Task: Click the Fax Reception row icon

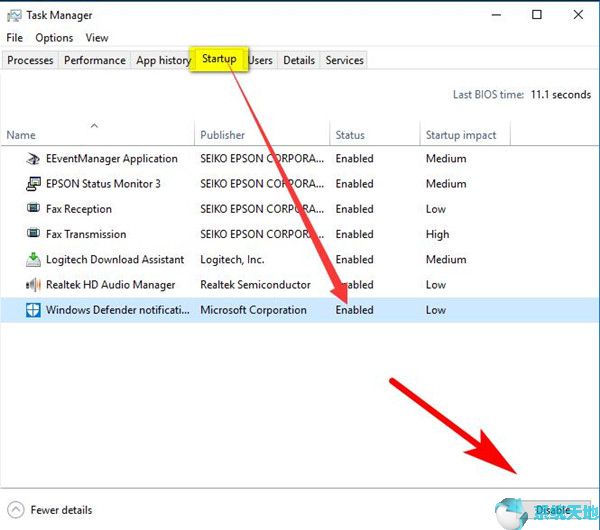Action: (x=33, y=208)
